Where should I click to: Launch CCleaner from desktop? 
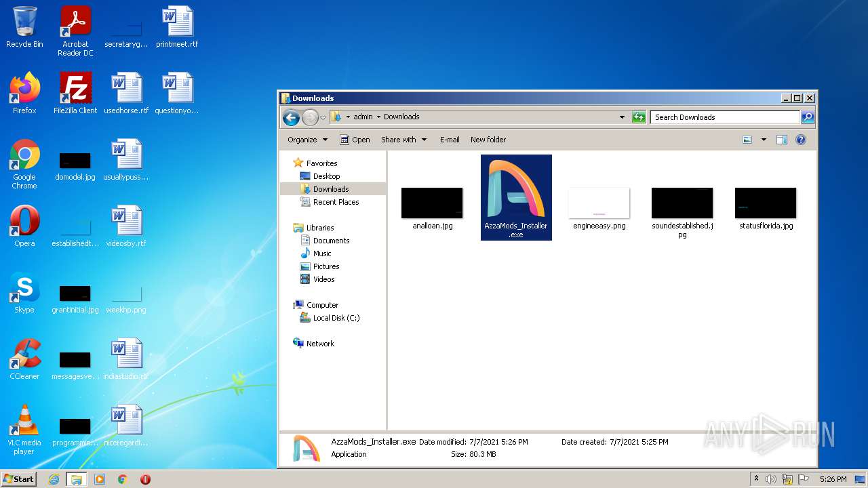[24, 359]
